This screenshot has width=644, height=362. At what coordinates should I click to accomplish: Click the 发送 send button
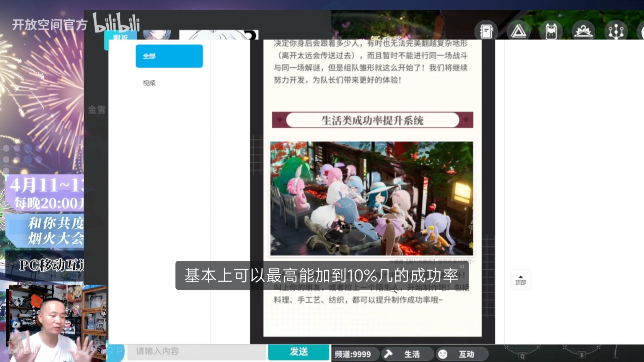tap(299, 352)
